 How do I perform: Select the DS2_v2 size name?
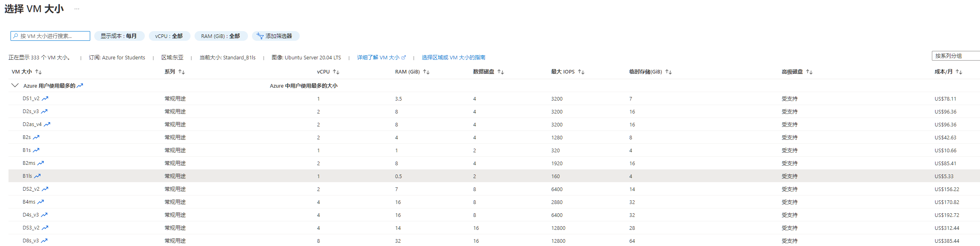pos(31,189)
